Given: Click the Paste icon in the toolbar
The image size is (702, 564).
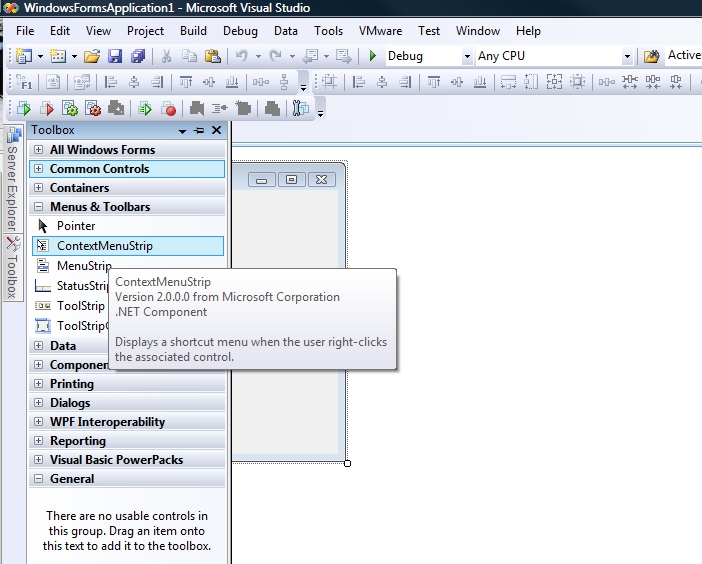Looking at the screenshot, I should coord(212,56).
